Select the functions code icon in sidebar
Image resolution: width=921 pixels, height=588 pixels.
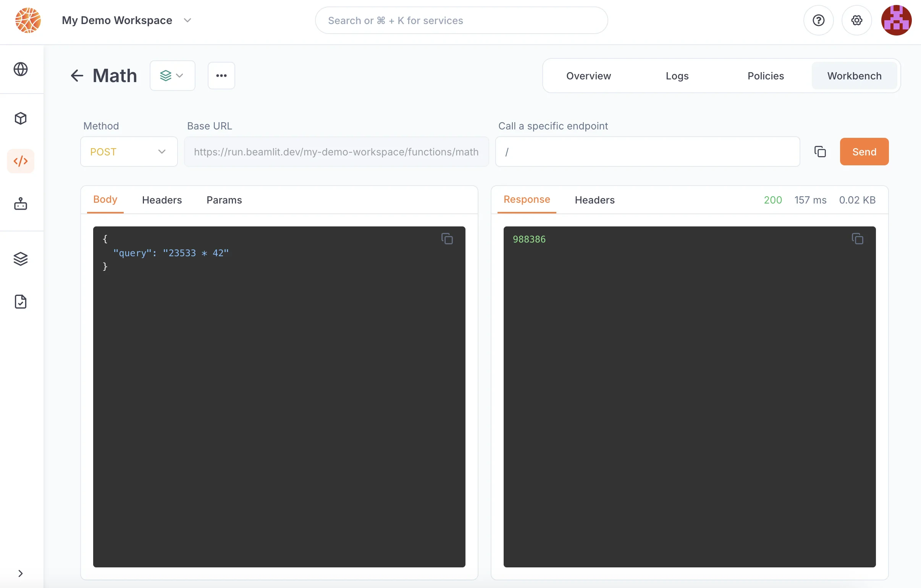(21, 161)
